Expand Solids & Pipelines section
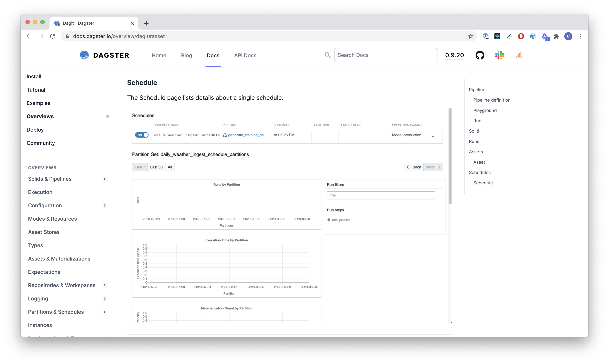The width and height of the screenshot is (609, 364). point(104,179)
